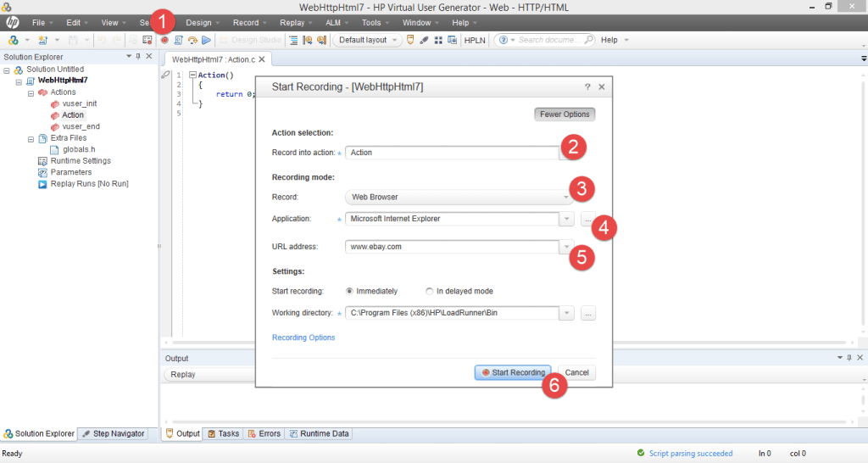Collapse the Solution Untitled tree node
868x463 pixels.
[x=7, y=70]
